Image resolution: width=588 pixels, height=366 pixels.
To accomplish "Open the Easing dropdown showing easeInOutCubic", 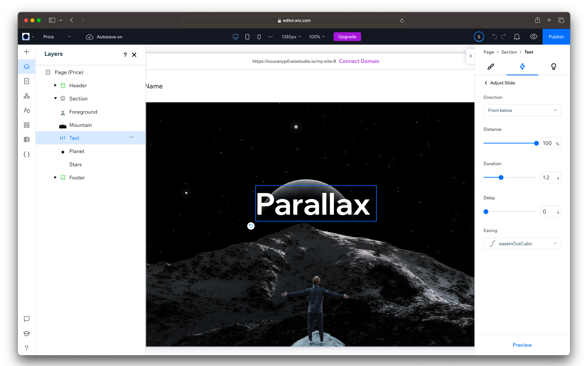I will coord(522,244).
